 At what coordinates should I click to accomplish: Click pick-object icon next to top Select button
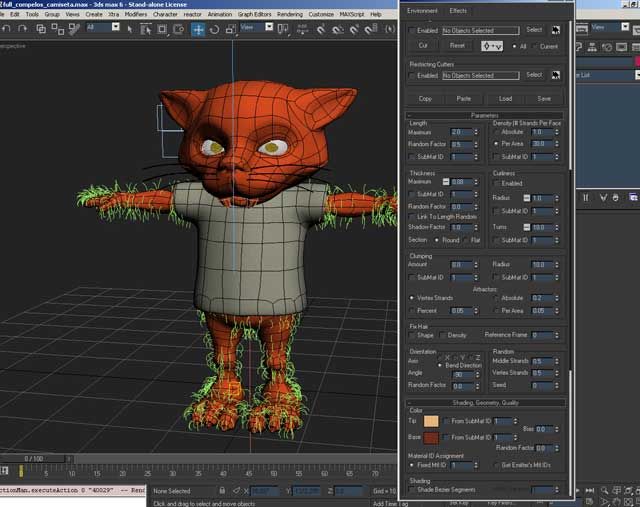click(556, 30)
